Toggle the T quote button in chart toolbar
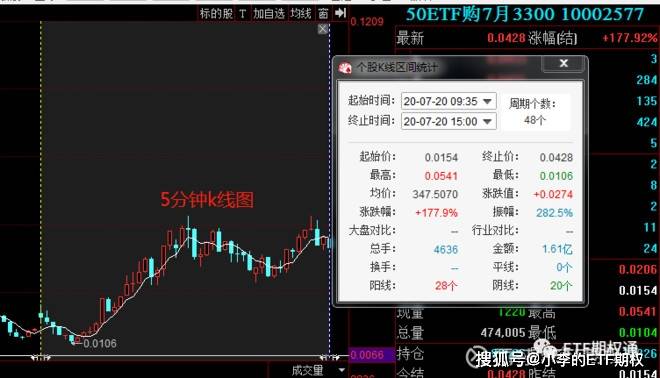 pos(242,13)
